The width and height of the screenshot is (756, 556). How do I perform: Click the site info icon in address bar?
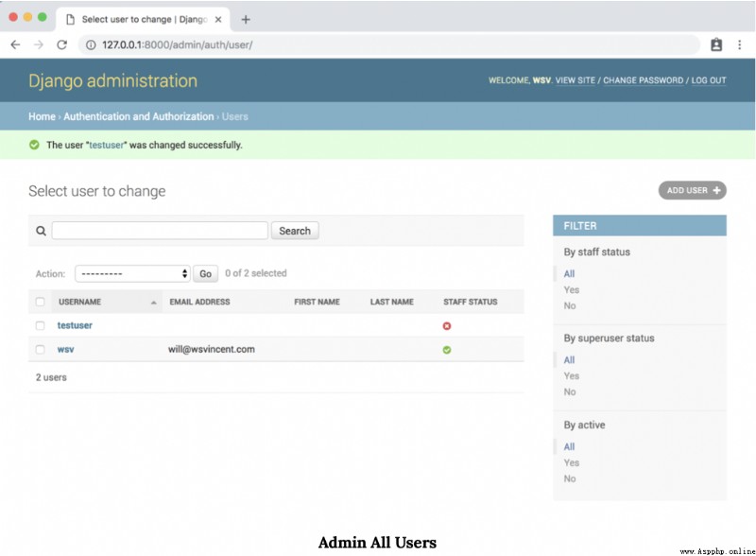point(91,44)
